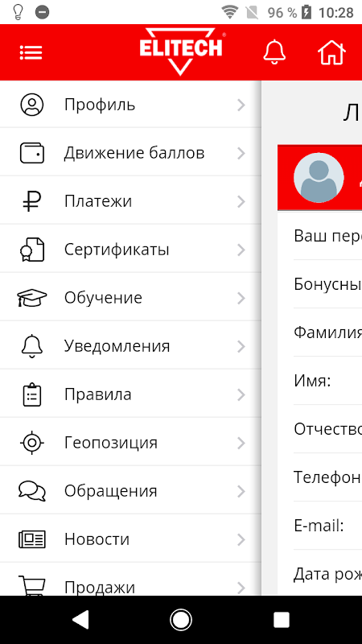Tap the chevron next to Сертификаты
The height and width of the screenshot is (644, 362).
pyautogui.click(x=241, y=250)
